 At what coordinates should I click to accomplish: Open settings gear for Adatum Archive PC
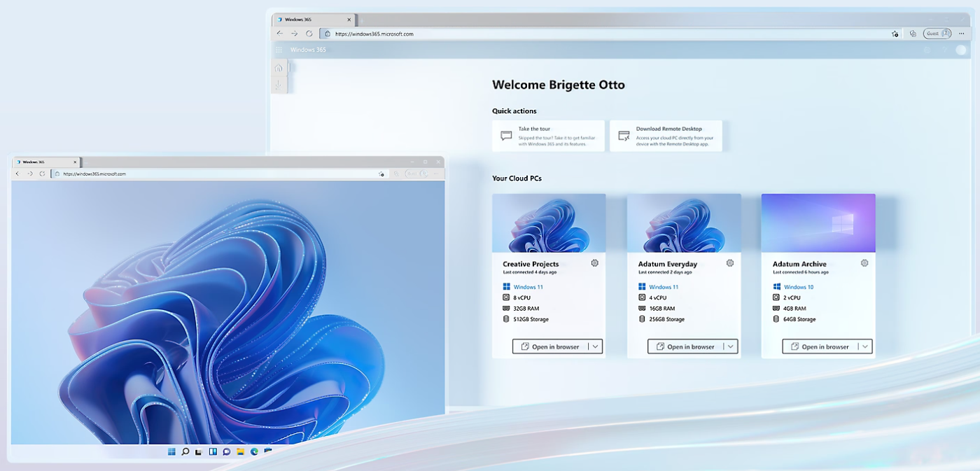point(864,263)
